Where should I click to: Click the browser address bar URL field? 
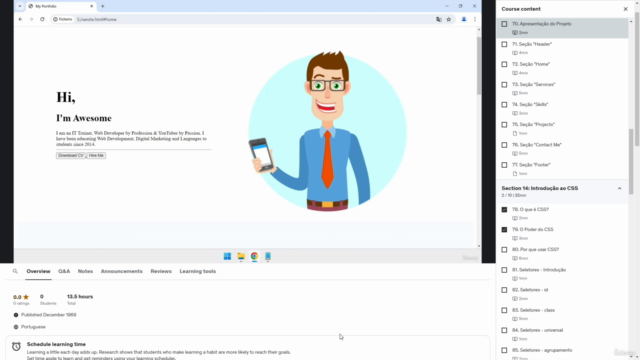253,19
